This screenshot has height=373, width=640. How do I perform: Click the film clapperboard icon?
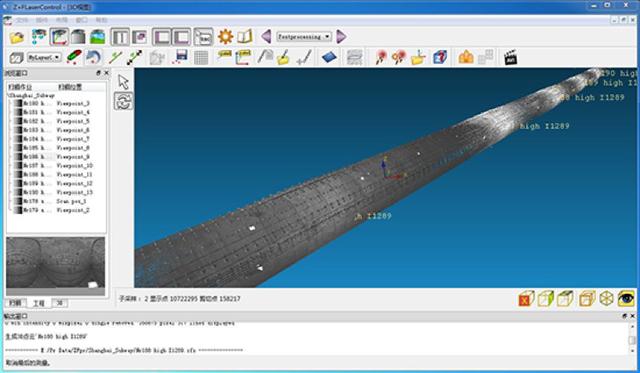511,58
